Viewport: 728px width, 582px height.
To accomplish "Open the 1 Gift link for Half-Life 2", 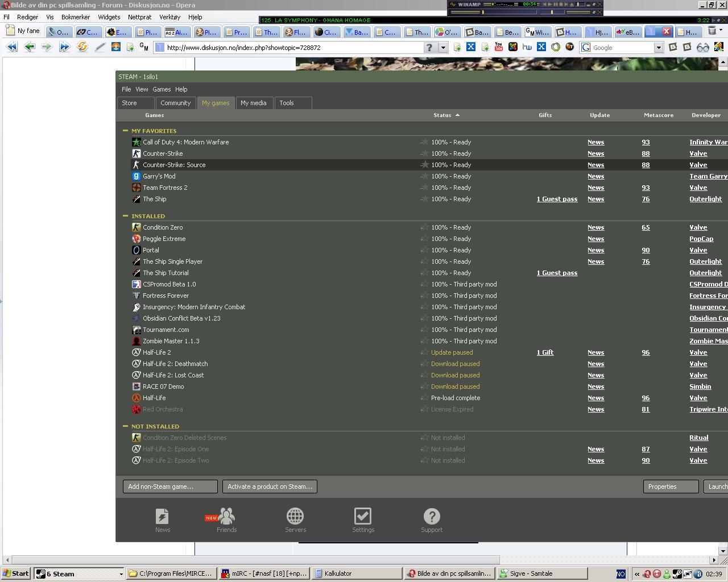I will 545,352.
